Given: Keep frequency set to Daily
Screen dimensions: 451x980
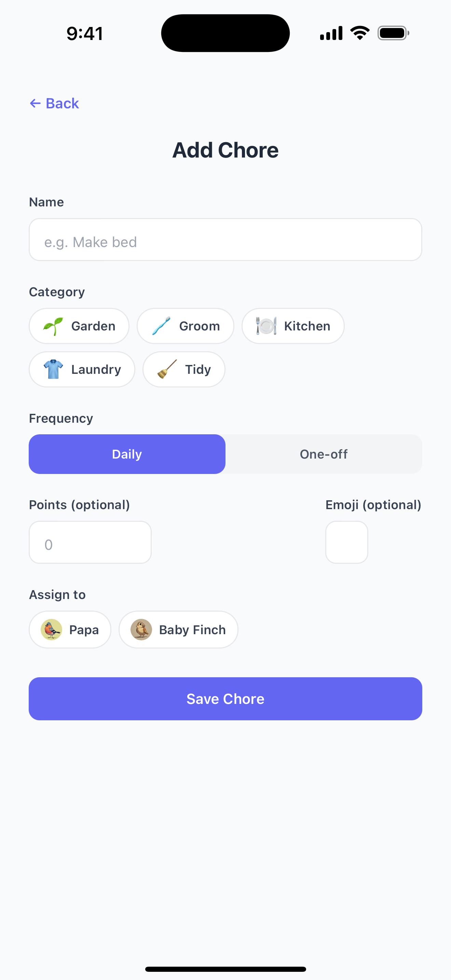Looking at the screenshot, I should click(x=127, y=454).
